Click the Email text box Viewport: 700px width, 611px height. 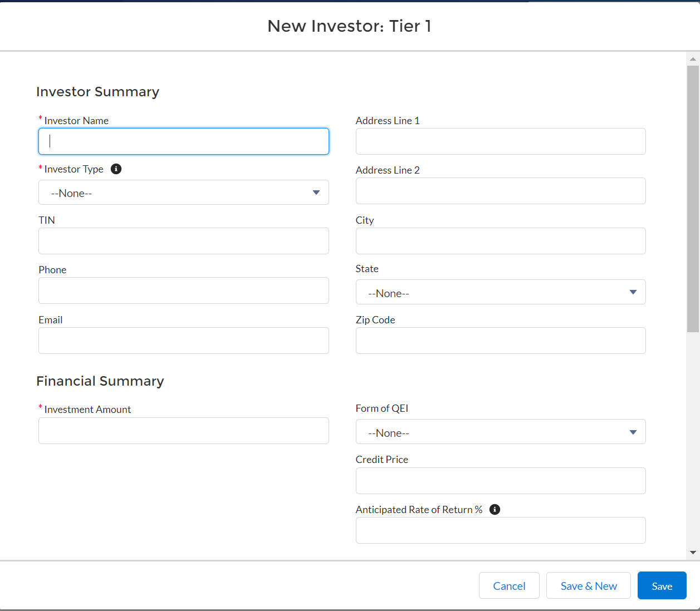point(183,341)
